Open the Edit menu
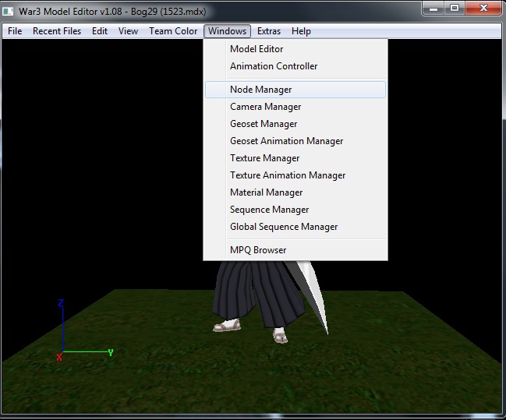This screenshot has width=506, height=420. pos(99,31)
